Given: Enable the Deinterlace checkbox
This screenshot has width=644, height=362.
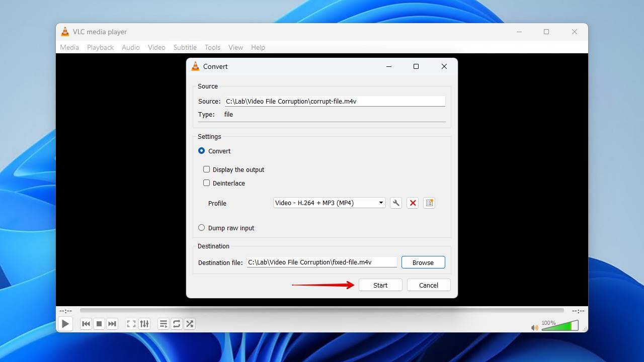Looking at the screenshot, I should (206, 183).
